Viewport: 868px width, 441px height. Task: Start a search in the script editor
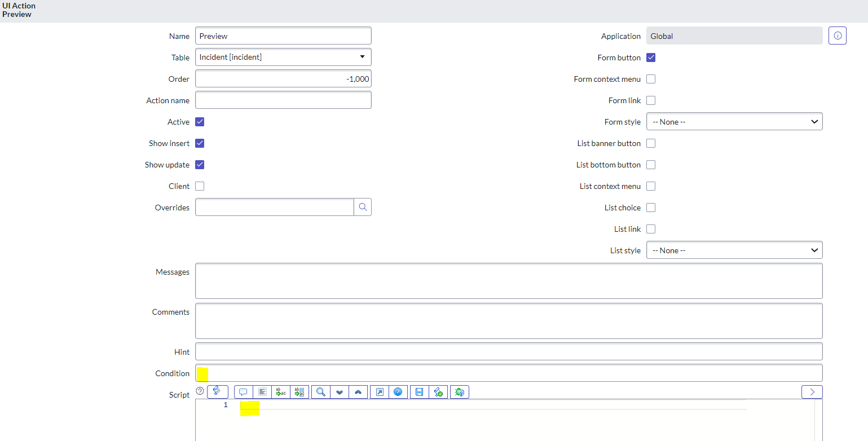click(x=320, y=391)
